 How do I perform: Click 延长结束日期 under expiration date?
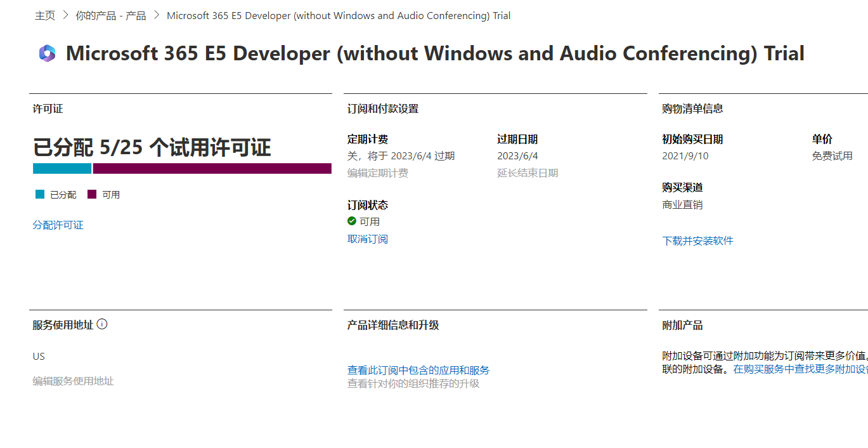tap(528, 173)
